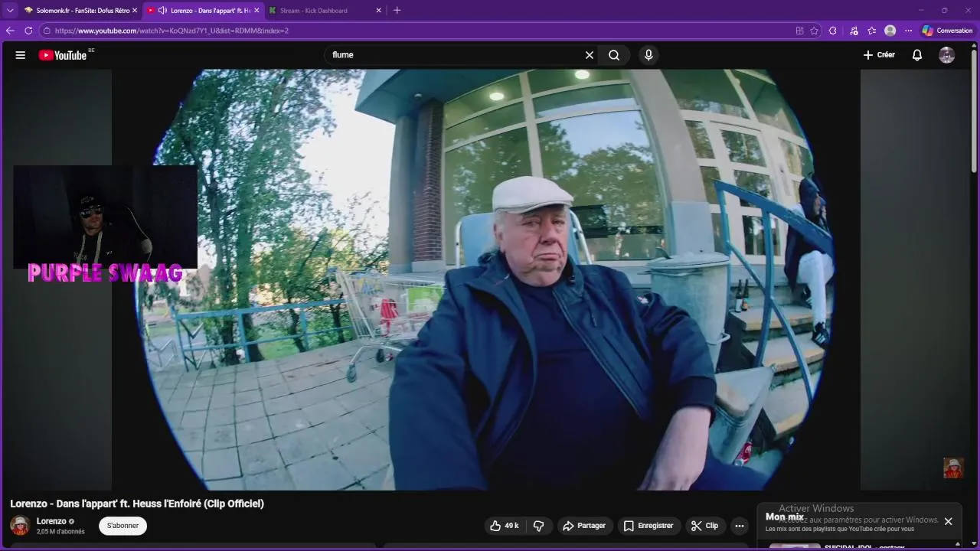Like the video with the thumbs-up (49 k)
980x551 pixels.
[504, 526]
